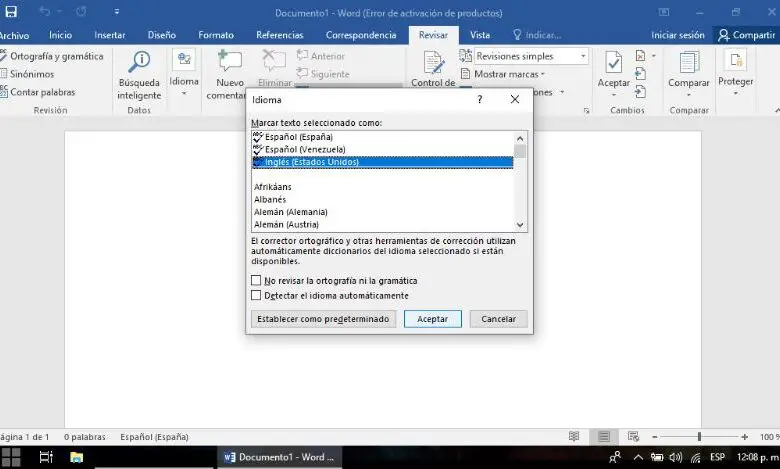Switch to the Diseño tab
Viewport: 780px width, 469px height.
pyautogui.click(x=162, y=35)
